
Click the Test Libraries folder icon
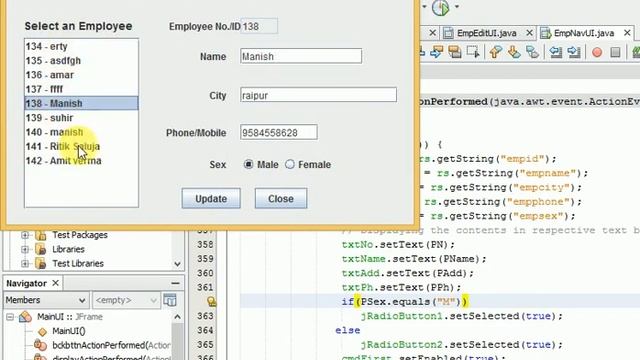40,264
